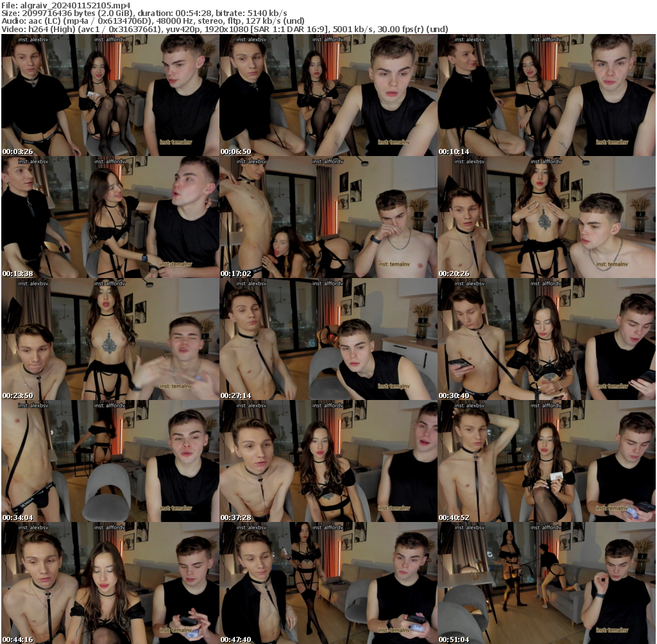Select the preview frame at 00:34:04

[110, 461]
